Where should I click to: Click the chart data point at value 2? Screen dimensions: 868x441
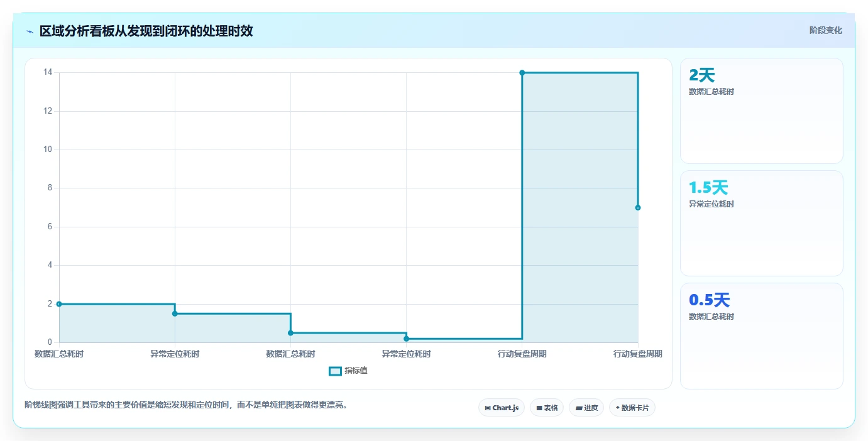[x=59, y=304]
